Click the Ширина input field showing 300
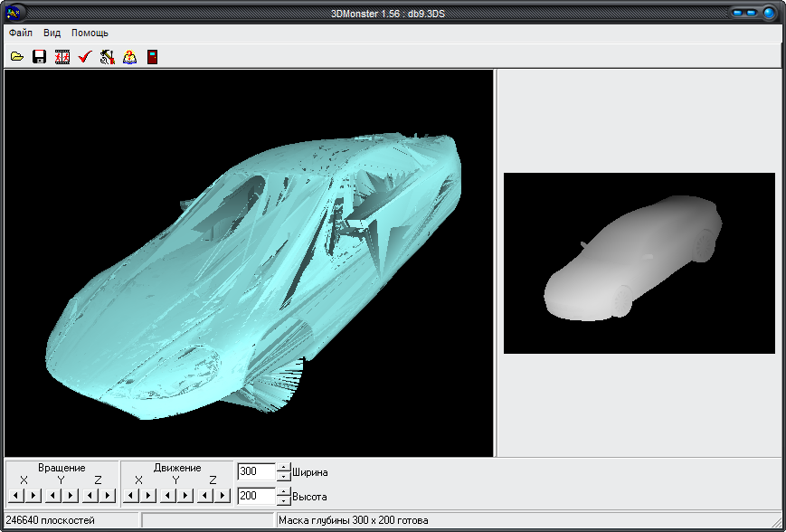 pos(255,471)
